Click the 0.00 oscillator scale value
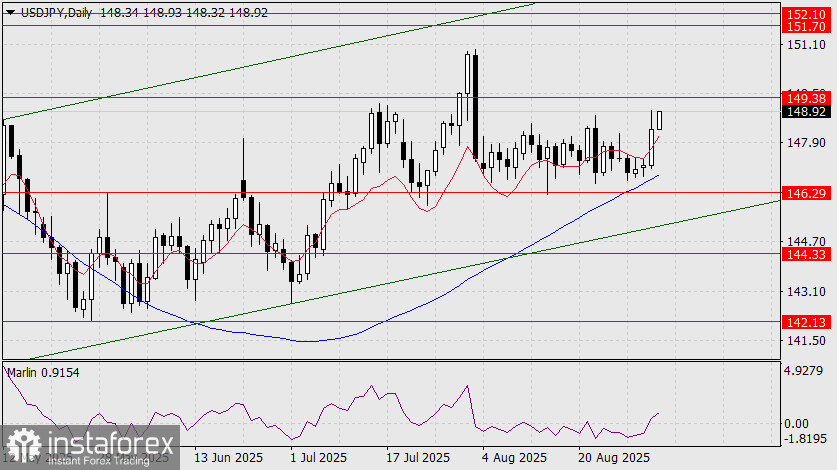 click(x=796, y=424)
